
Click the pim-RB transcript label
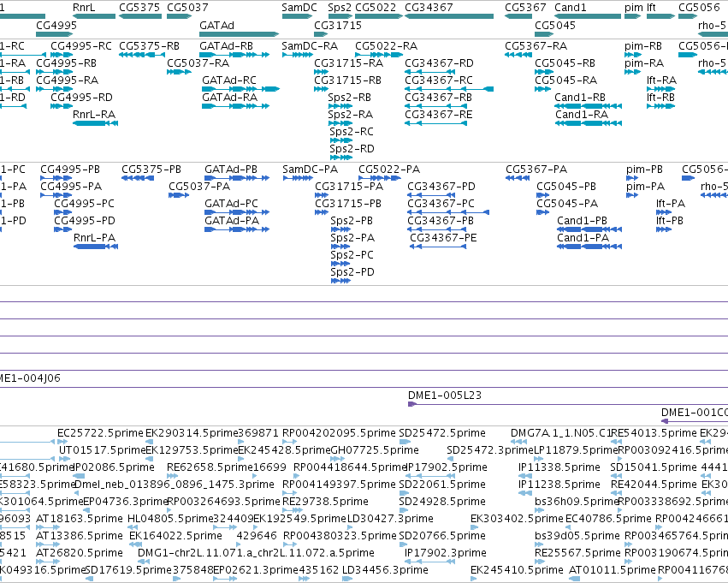point(643,46)
